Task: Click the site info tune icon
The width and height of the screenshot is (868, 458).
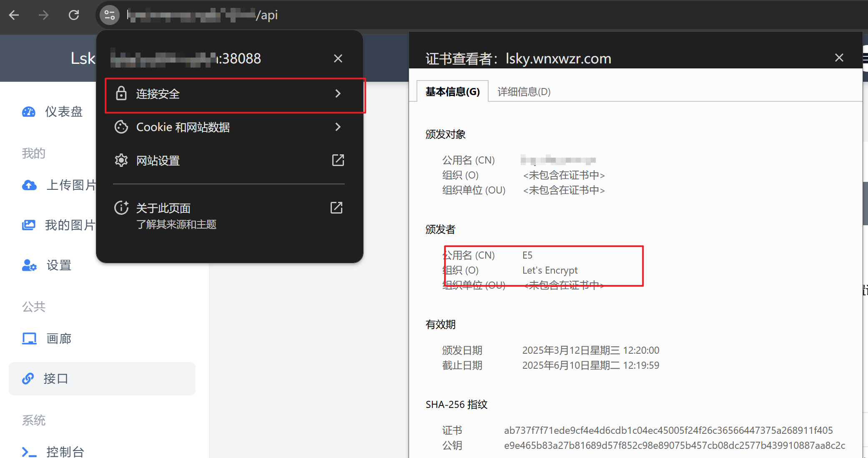Action: (x=110, y=15)
